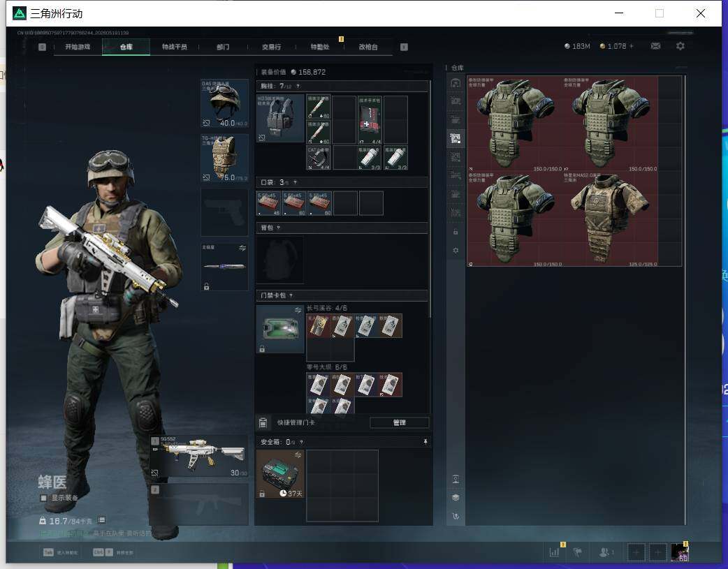728x569 pixels.
Task: Open the 改枪台 tab
Action: (x=368, y=47)
